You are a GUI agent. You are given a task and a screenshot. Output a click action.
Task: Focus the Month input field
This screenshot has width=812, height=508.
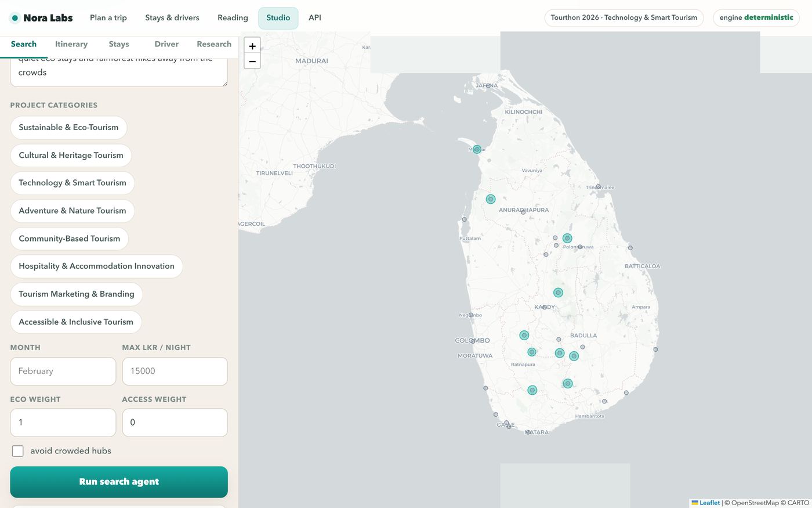click(63, 372)
